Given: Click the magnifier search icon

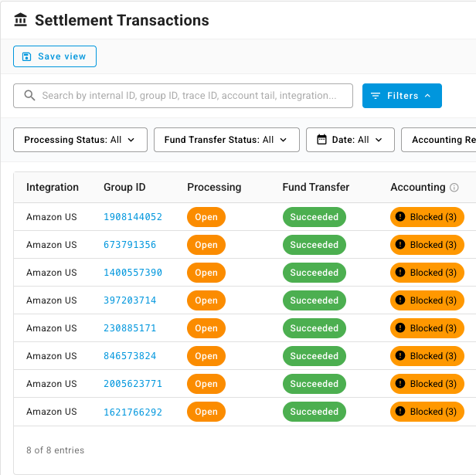Looking at the screenshot, I should pyautogui.click(x=29, y=96).
